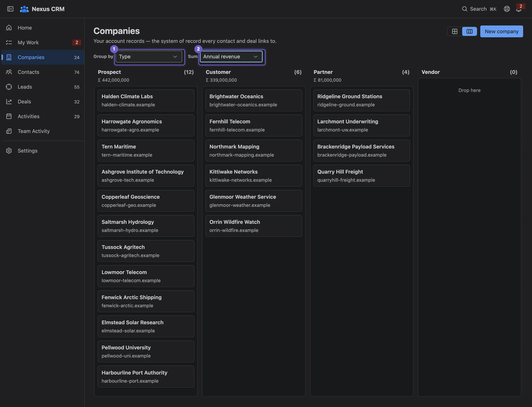Click the New company button
Image resolution: width=532 pixels, height=407 pixels.
pyautogui.click(x=502, y=32)
